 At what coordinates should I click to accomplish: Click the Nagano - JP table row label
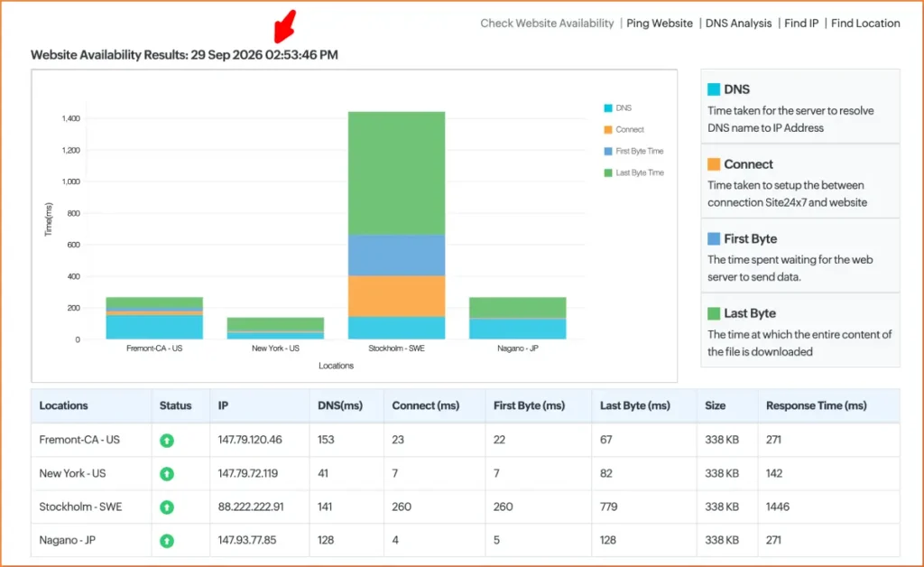pyautogui.click(x=67, y=540)
